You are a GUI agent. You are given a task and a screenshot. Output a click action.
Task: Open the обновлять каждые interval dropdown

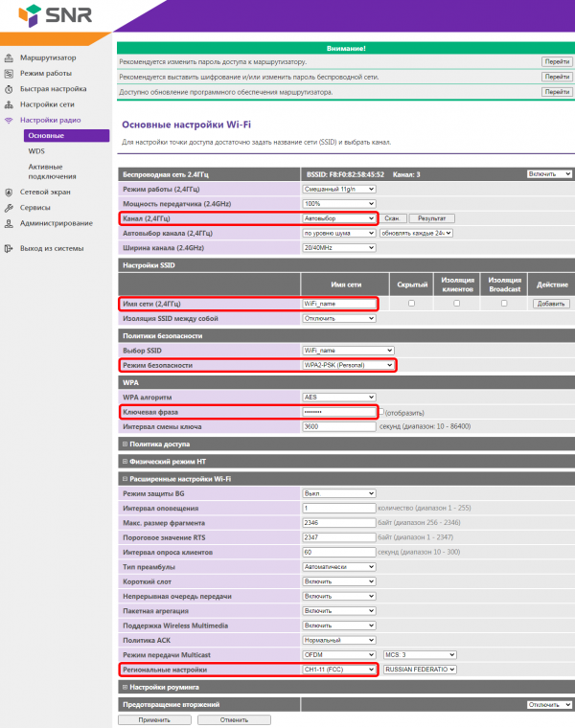tap(416, 233)
